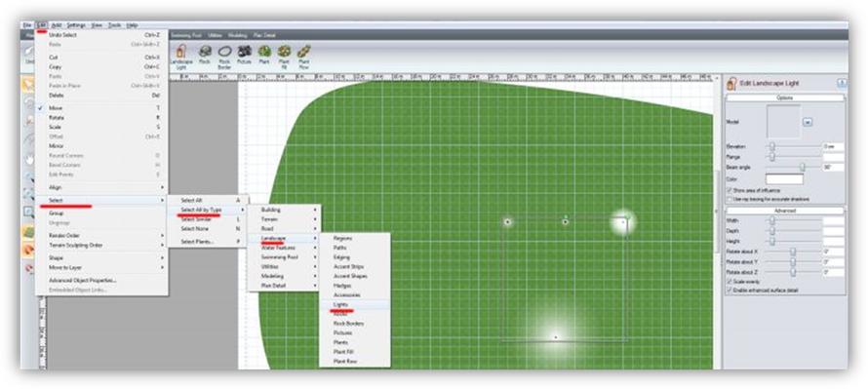This screenshot has height=389, width=868.
Task: Click the Rotate about X slider handle
Action: click(793, 252)
